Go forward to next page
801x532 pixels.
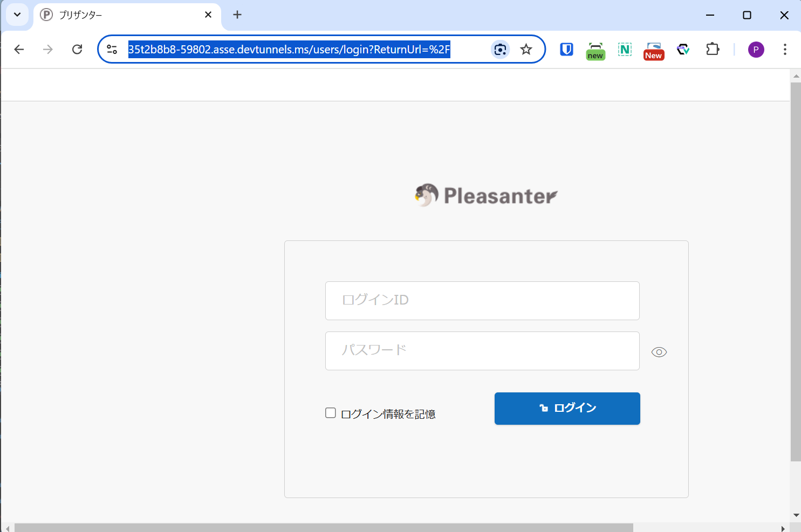pyautogui.click(x=48, y=50)
